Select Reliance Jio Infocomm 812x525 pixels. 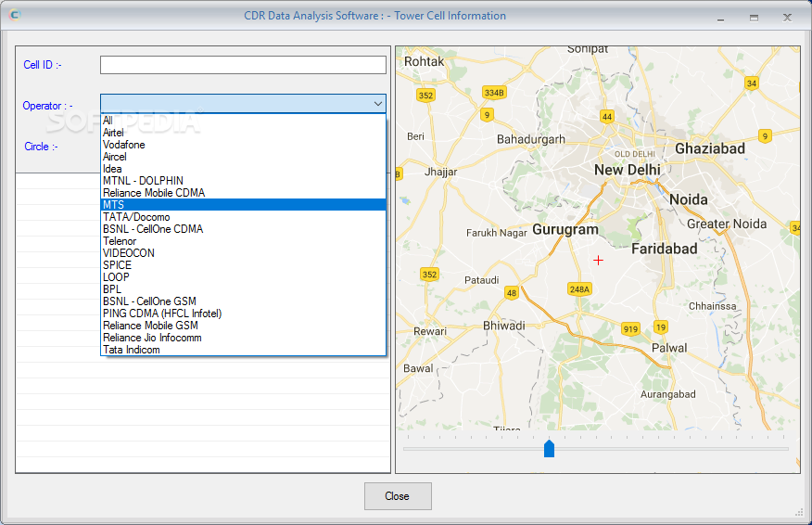click(x=243, y=338)
